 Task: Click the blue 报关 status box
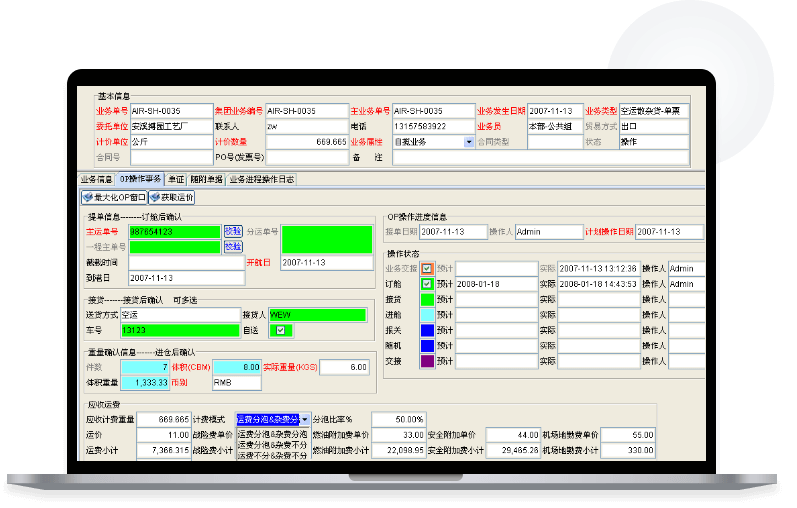427,330
